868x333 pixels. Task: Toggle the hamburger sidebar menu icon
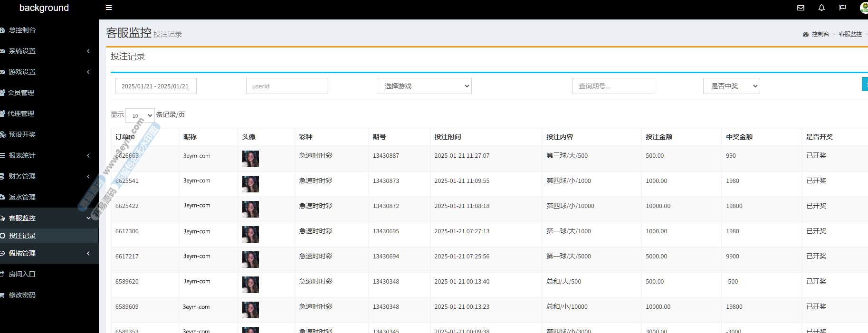[x=109, y=8]
